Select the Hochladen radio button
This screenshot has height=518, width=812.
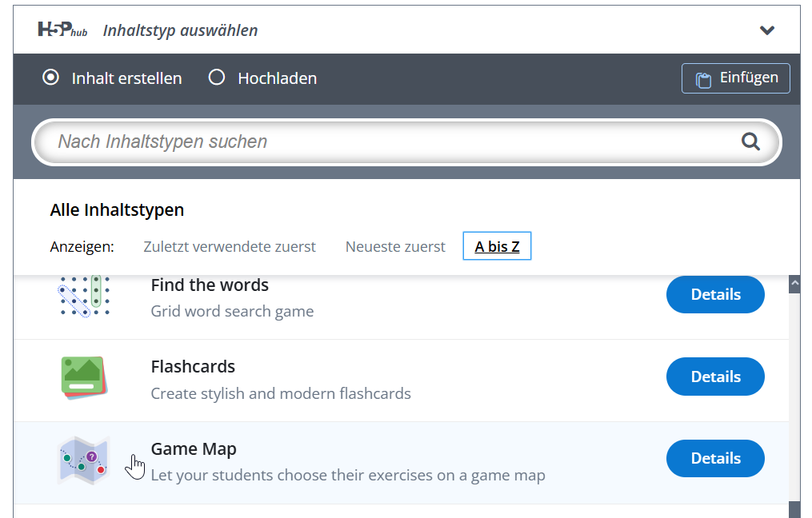[216, 78]
